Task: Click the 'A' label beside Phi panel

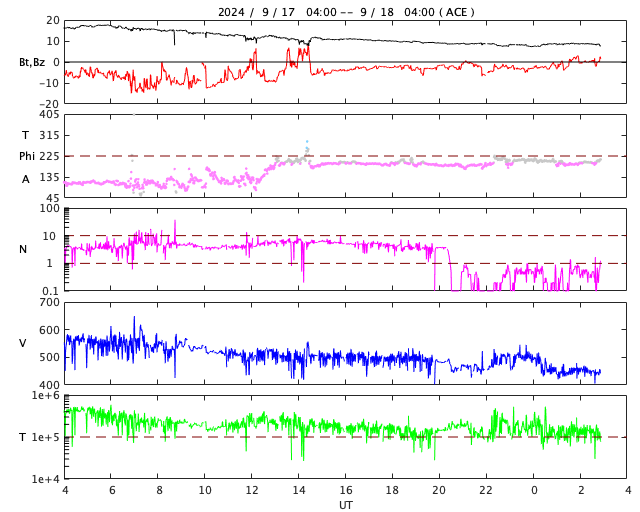Action: (26, 179)
